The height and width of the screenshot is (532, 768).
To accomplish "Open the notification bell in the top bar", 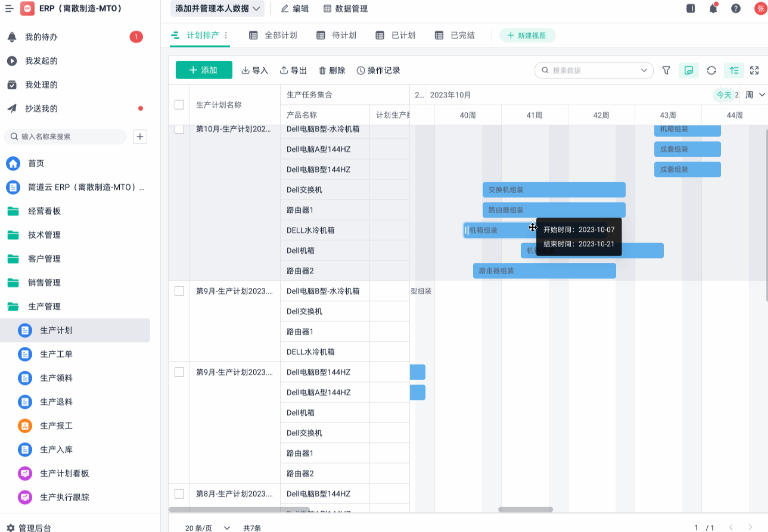I will (x=713, y=8).
